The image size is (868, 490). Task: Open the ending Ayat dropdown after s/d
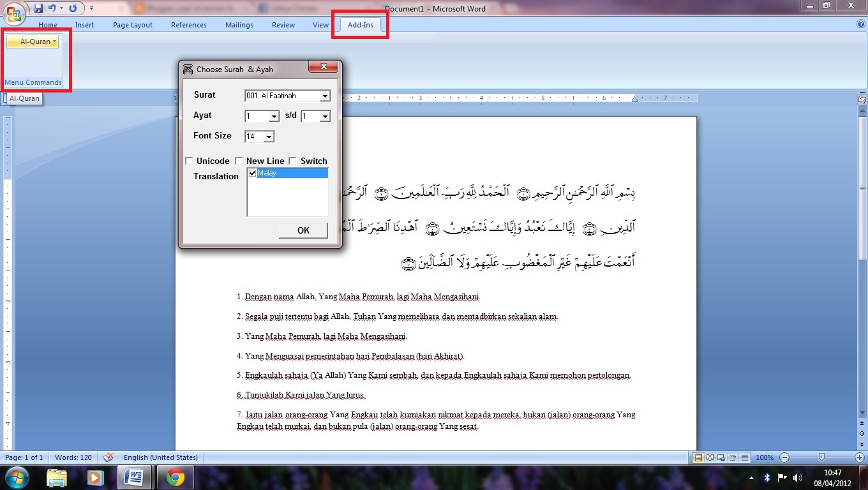325,116
